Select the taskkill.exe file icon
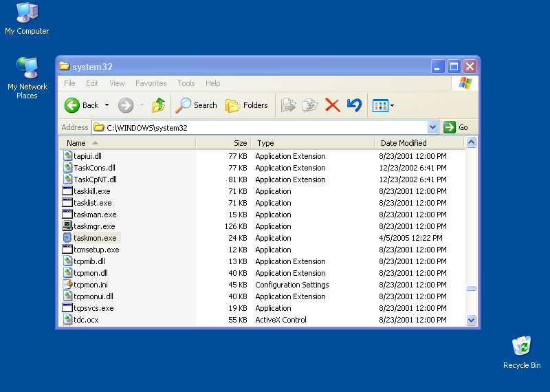 (67, 191)
